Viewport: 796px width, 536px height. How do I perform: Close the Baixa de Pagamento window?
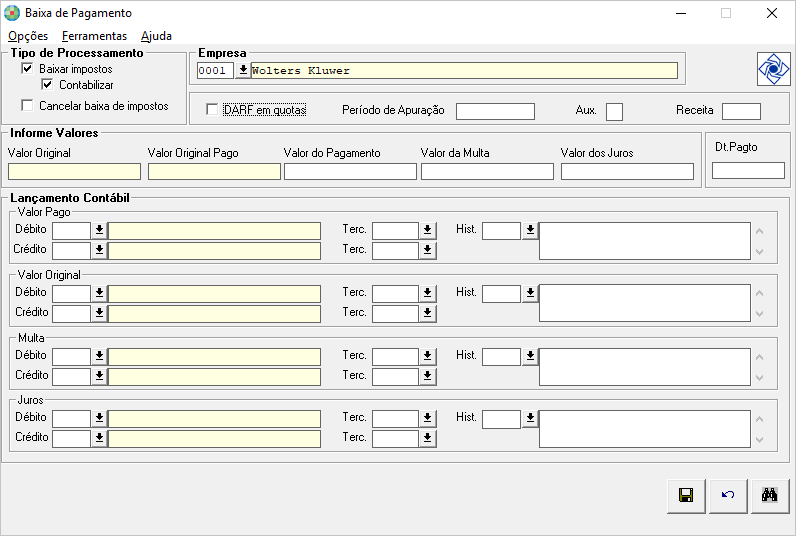tap(772, 13)
